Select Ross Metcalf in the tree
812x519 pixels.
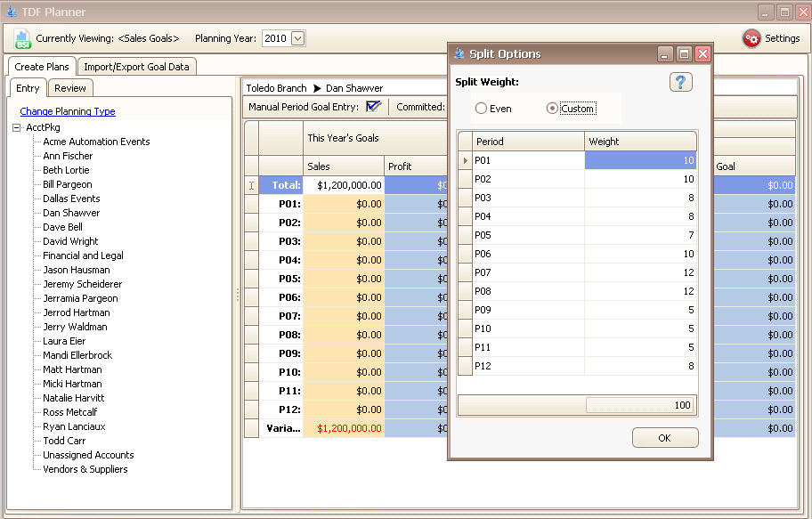point(70,412)
